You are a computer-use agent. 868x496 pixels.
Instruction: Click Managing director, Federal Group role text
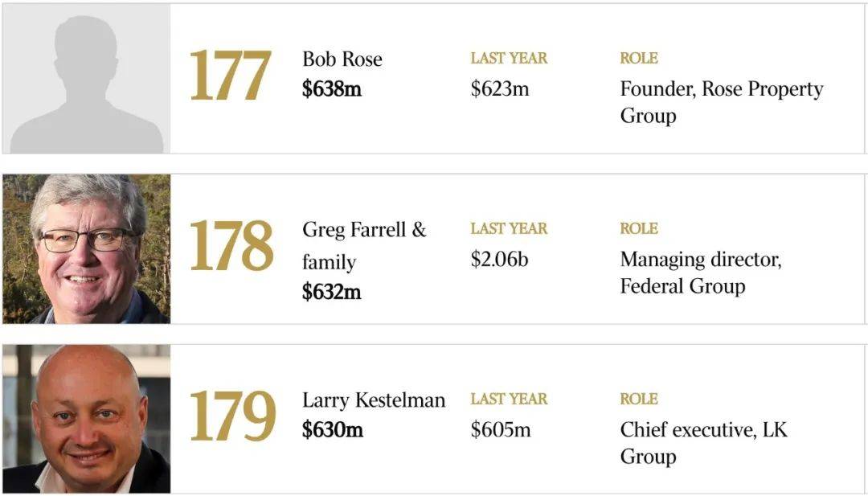coord(701,273)
